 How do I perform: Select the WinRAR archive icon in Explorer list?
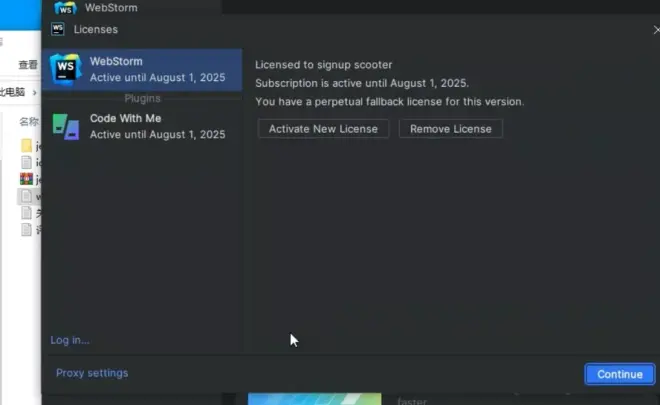coord(27,180)
